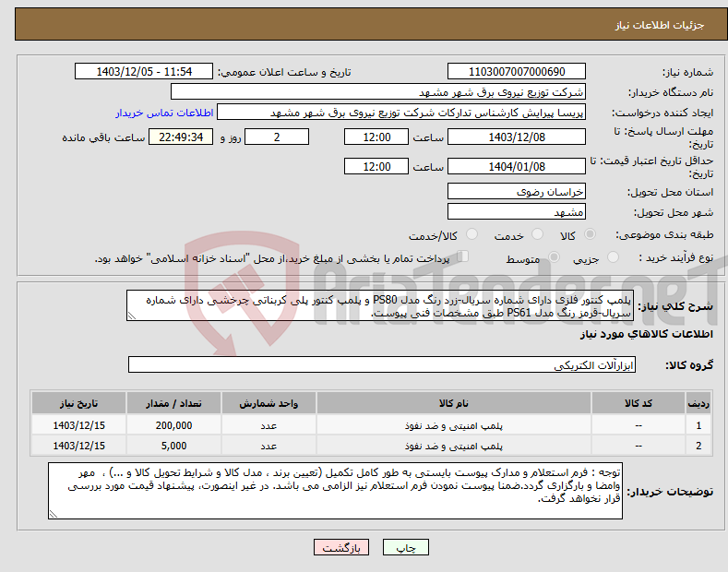Click row 1 product name پلمپ امنیتی

point(454,425)
